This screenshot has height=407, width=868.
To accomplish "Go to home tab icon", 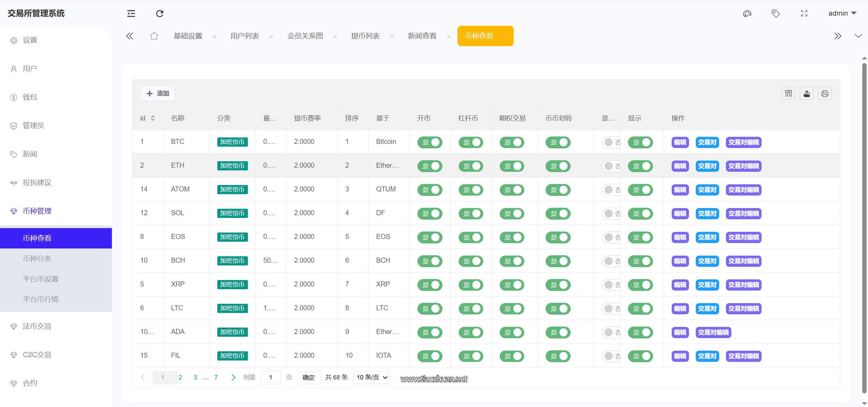I will [x=154, y=36].
